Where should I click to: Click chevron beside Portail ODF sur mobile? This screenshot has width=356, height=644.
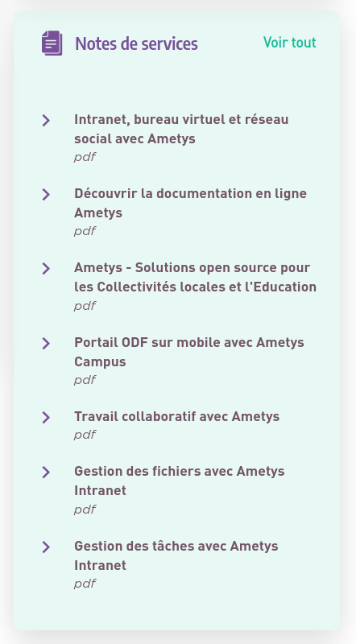(46, 344)
